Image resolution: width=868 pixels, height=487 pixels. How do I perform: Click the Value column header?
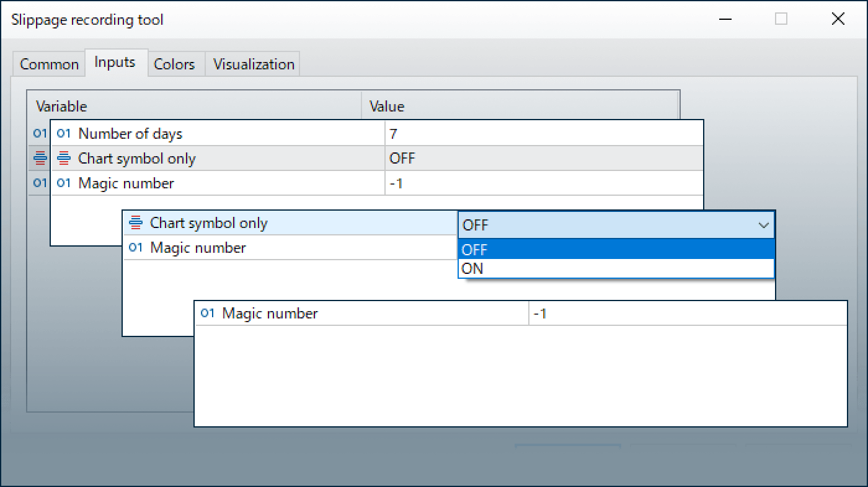(521, 106)
